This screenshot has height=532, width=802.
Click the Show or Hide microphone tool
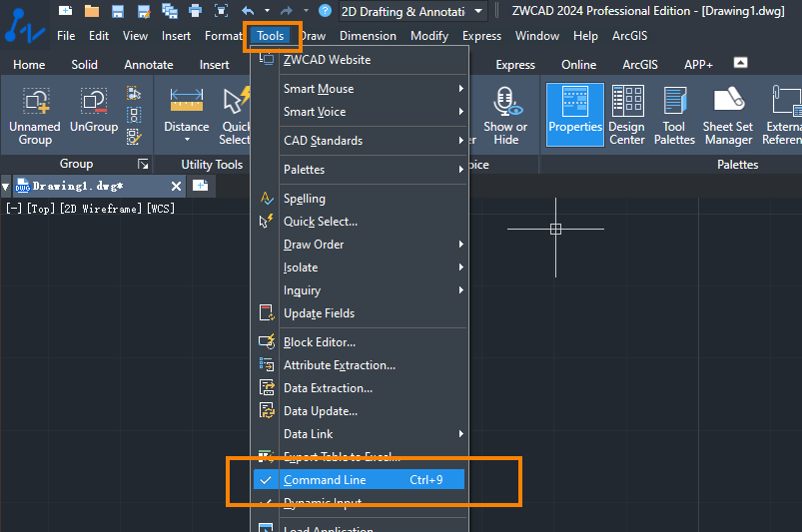point(505,116)
